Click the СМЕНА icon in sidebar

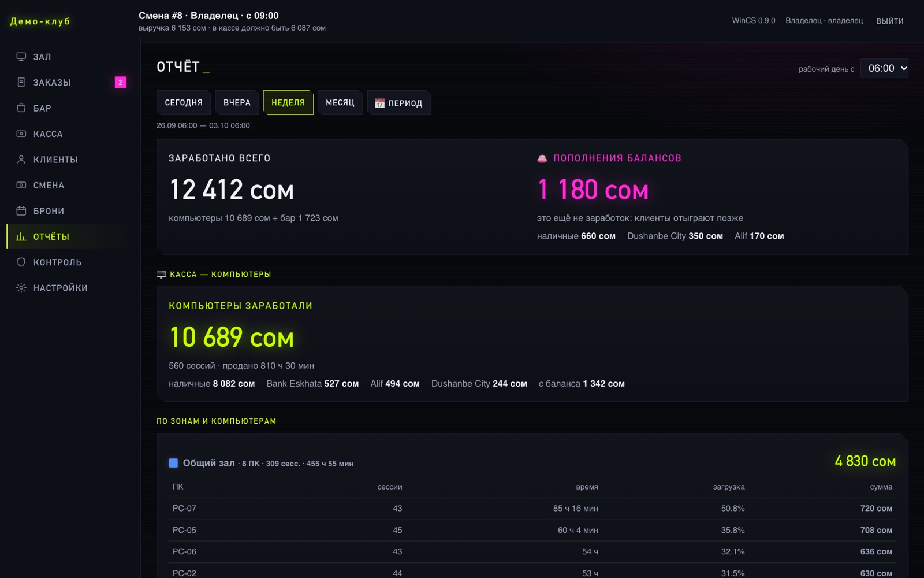point(21,185)
